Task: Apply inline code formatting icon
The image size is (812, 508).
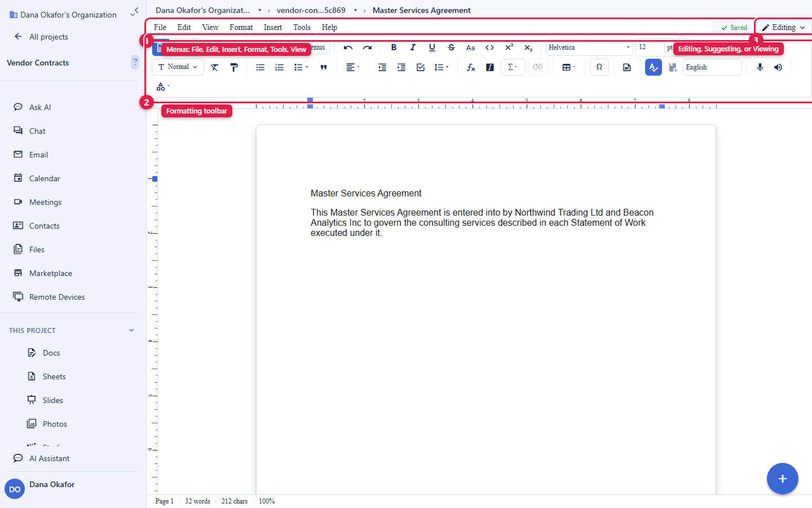Action: (x=489, y=48)
